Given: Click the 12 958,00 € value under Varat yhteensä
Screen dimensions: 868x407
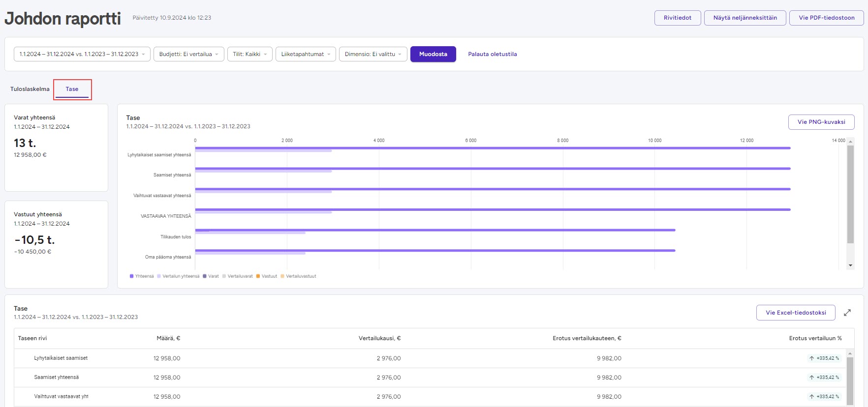Looking at the screenshot, I should click(30, 155).
